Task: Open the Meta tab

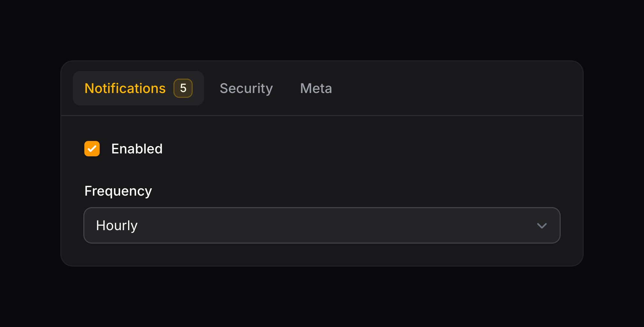Action: [316, 89]
